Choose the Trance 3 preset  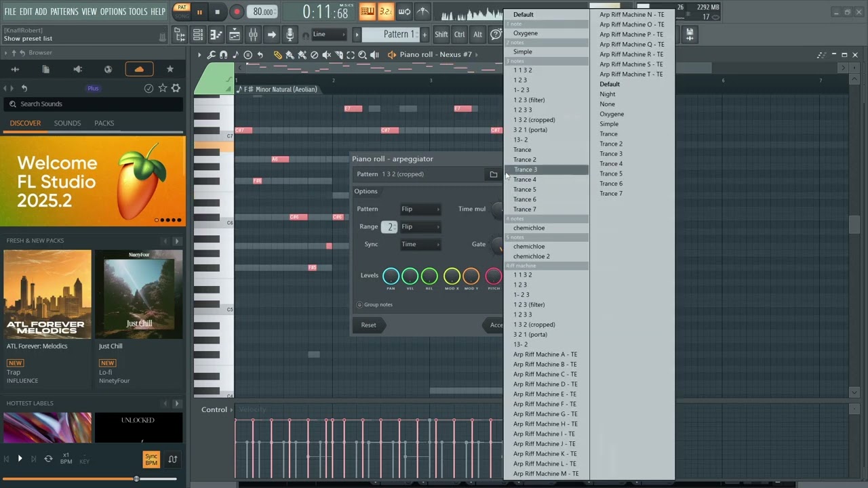tap(547, 169)
